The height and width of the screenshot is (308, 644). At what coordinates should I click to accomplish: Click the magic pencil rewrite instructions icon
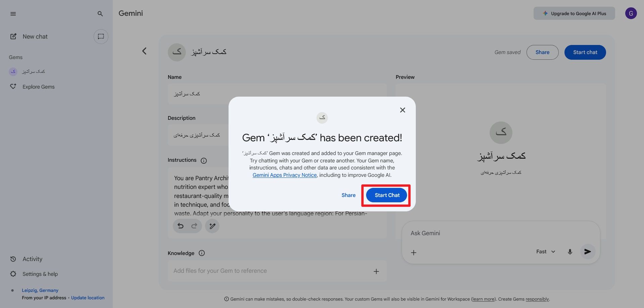coord(212,226)
